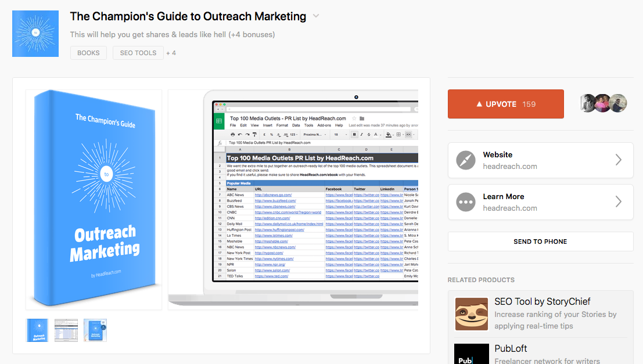The height and width of the screenshot is (364, 643).
Task: Click the three-dots icon beside Learn More
Action: (466, 202)
